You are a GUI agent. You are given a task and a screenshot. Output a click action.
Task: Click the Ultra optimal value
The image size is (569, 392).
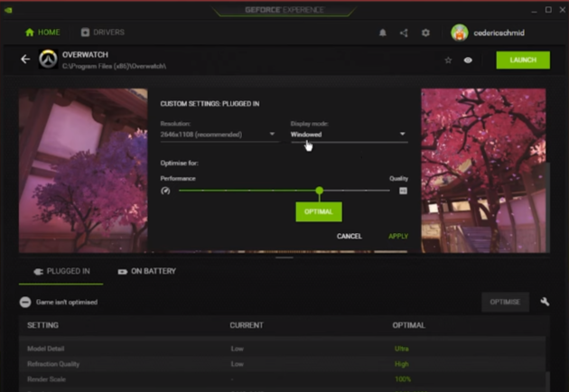[401, 349]
